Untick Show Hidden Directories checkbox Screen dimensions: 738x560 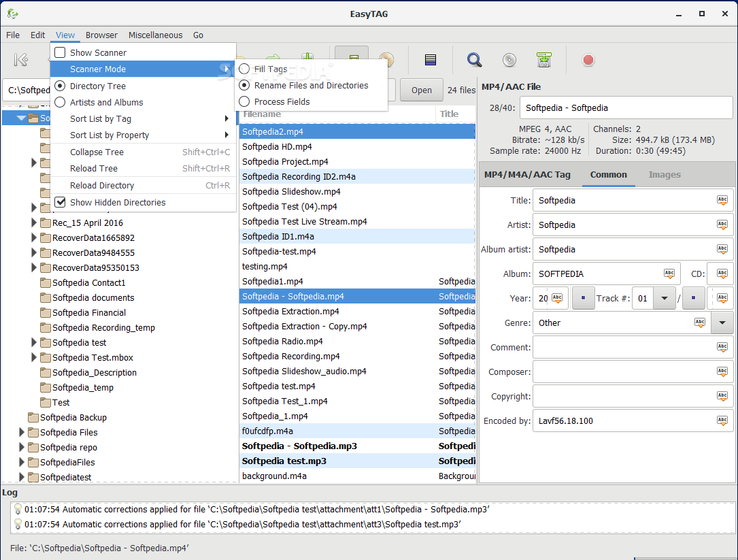pyautogui.click(x=60, y=202)
